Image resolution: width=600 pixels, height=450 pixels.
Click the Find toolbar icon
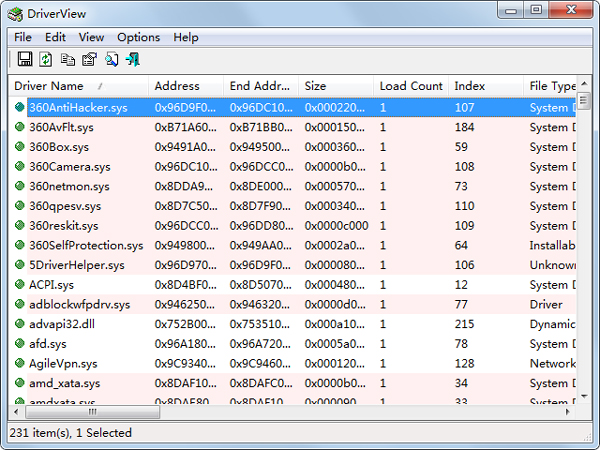tap(111, 59)
